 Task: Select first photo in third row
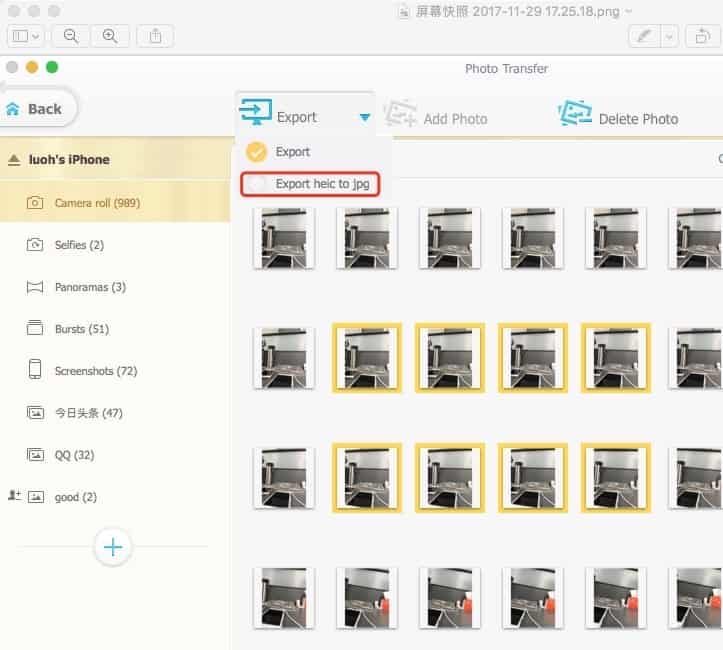[x=284, y=478]
